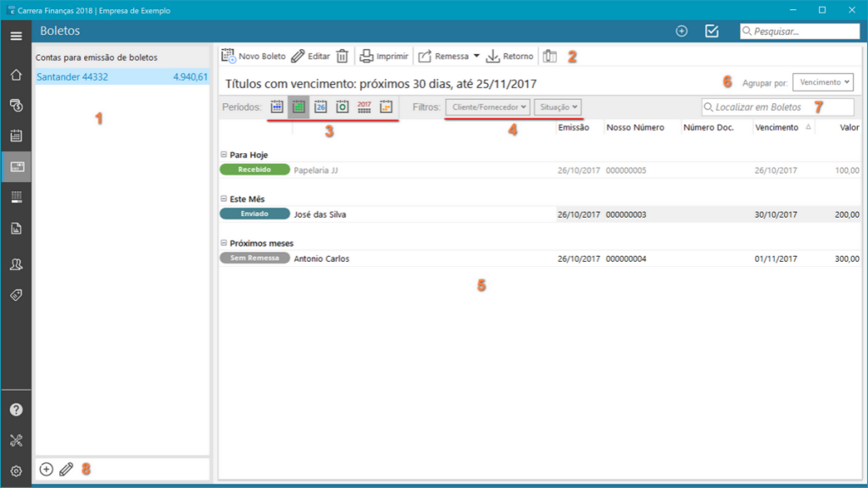Open the help question mark icon
868x488 pixels.
click(16, 410)
